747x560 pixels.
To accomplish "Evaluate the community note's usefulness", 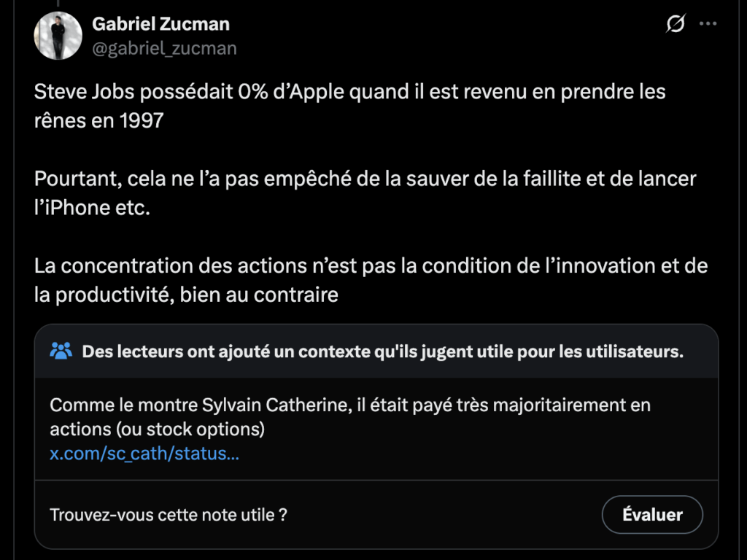I will (651, 514).
